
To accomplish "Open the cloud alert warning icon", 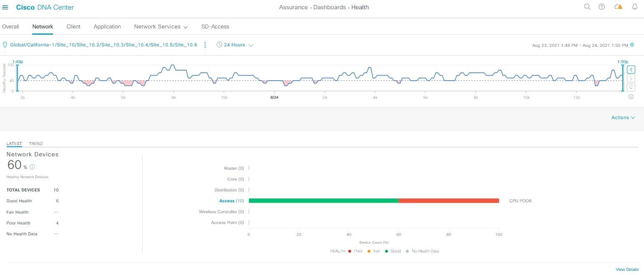I will point(619,7).
